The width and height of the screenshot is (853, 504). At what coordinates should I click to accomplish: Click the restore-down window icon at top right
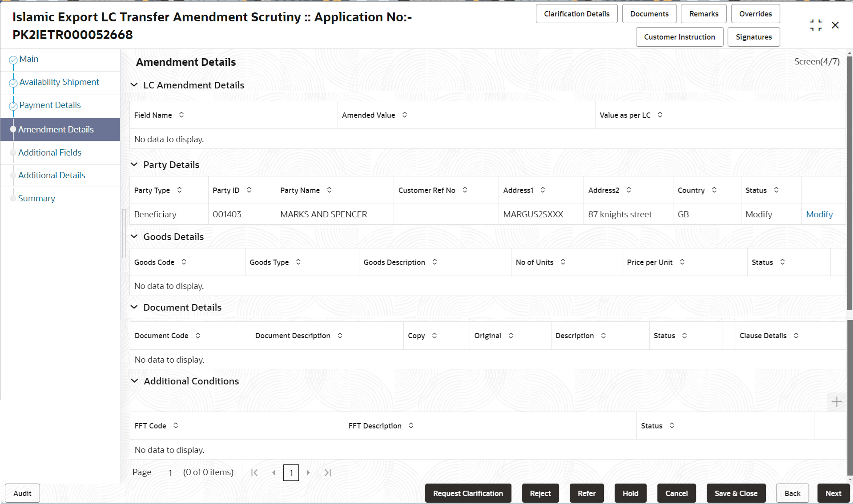pos(815,25)
